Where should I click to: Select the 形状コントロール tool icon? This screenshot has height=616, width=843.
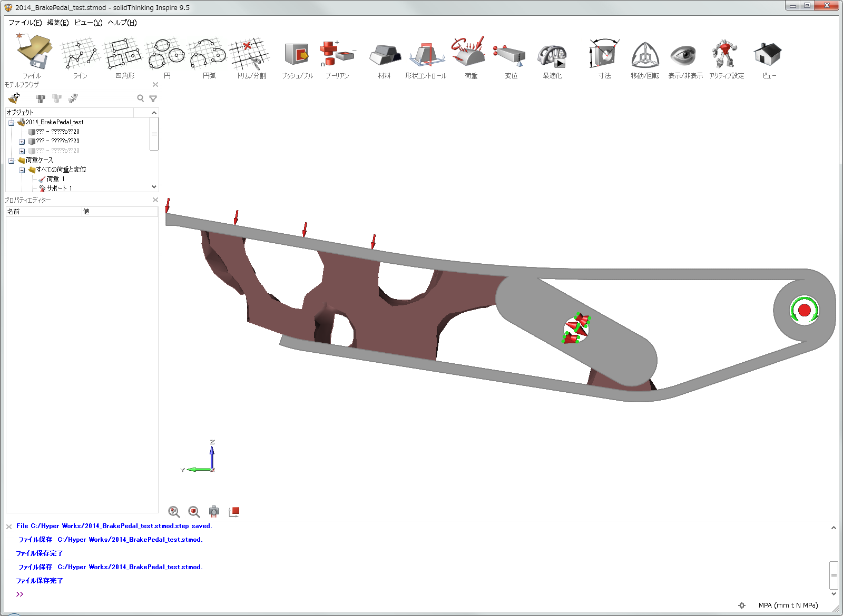(425, 55)
